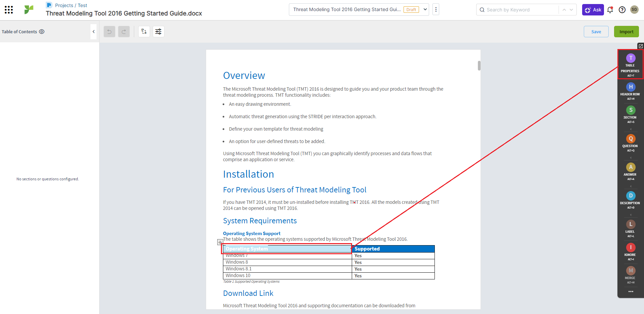The width and height of the screenshot is (644, 314).
Task: Click 'An easy drawing environment' bullet
Action: [260, 104]
